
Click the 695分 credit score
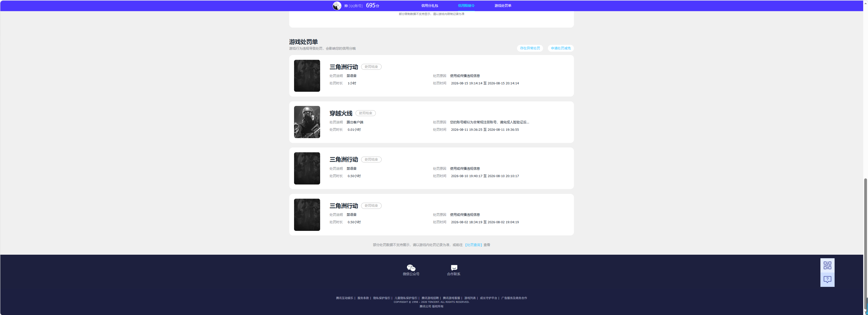pyautogui.click(x=372, y=5)
